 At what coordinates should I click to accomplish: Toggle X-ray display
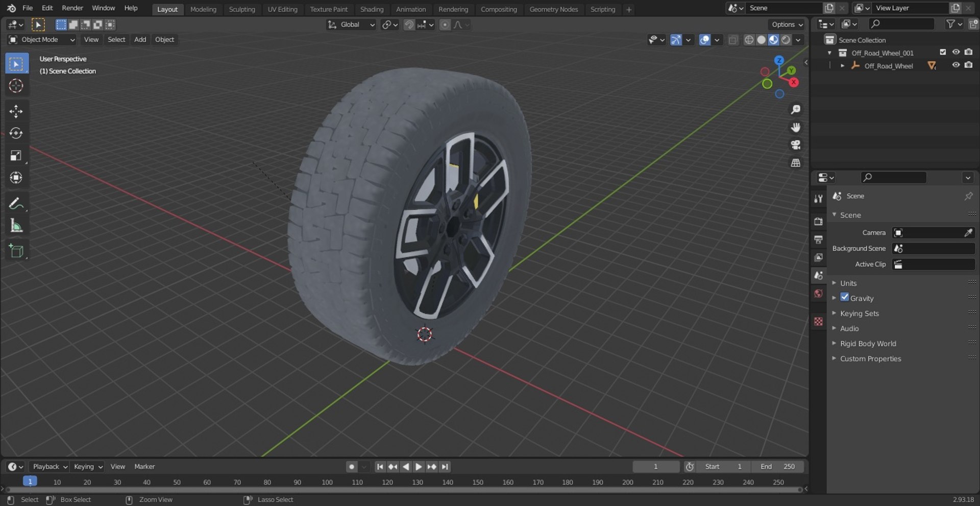[x=733, y=40]
